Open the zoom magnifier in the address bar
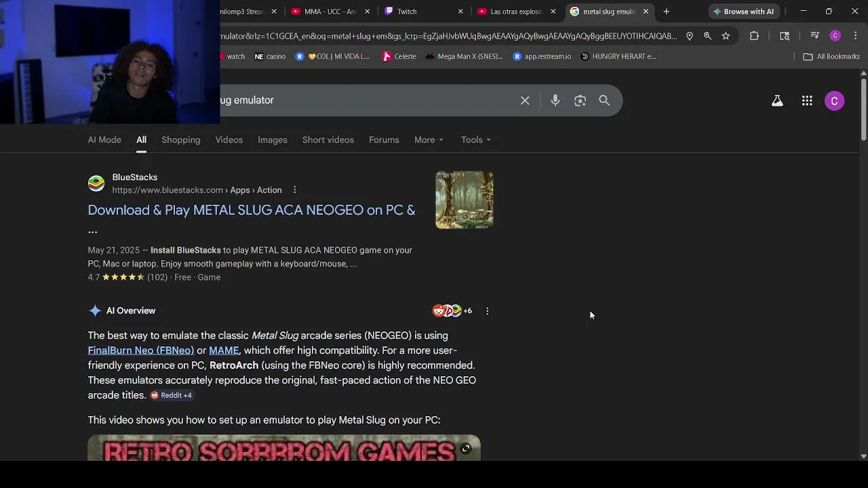This screenshot has height=488, width=868. (707, 36)
